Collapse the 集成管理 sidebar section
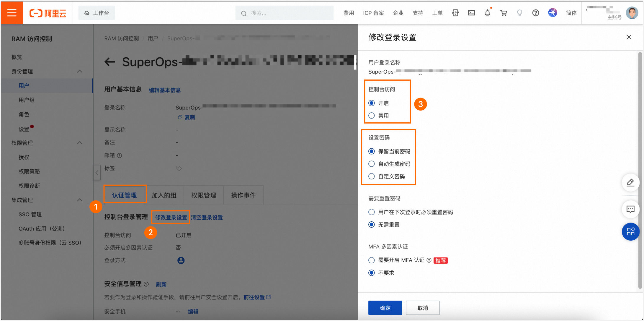 coord(80,200)
